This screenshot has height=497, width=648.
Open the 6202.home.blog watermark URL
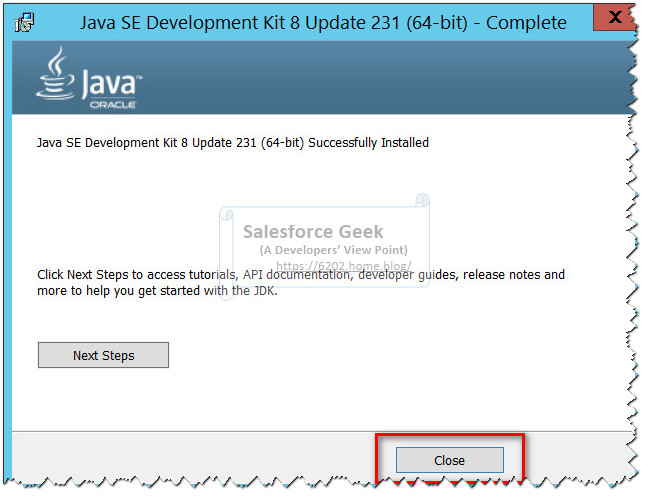tap(343, 266)
